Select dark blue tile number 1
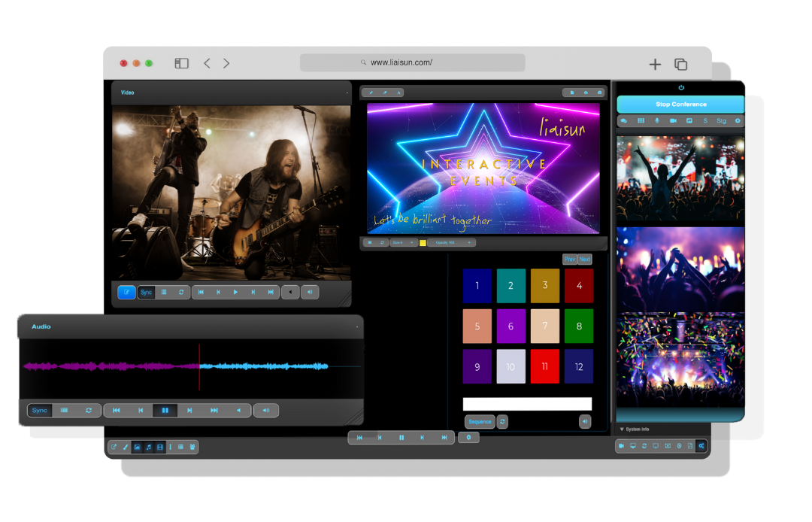This screenshot has height=522, width=812. click(x=477, y=285)
